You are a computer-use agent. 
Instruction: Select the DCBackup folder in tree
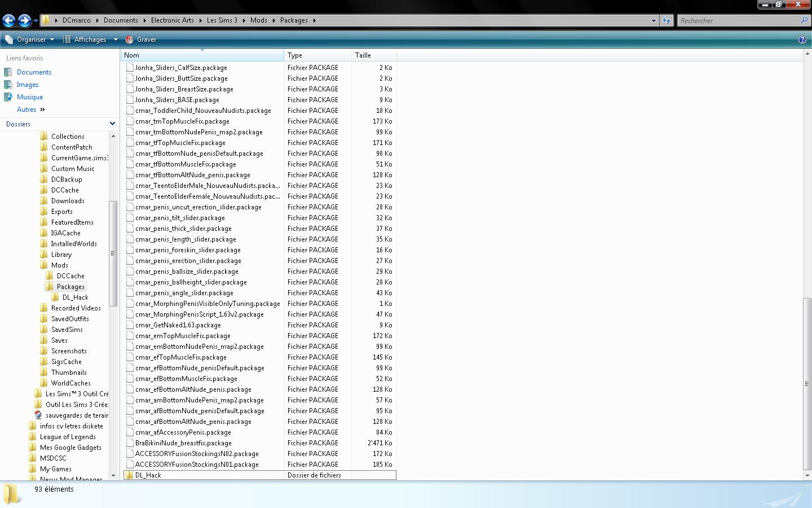[67, 179]
